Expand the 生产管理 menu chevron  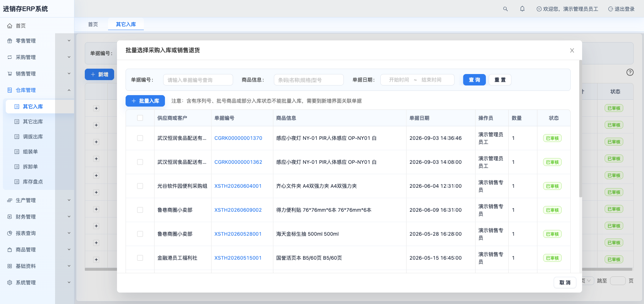pyautogui.click(x=69, y=200)
